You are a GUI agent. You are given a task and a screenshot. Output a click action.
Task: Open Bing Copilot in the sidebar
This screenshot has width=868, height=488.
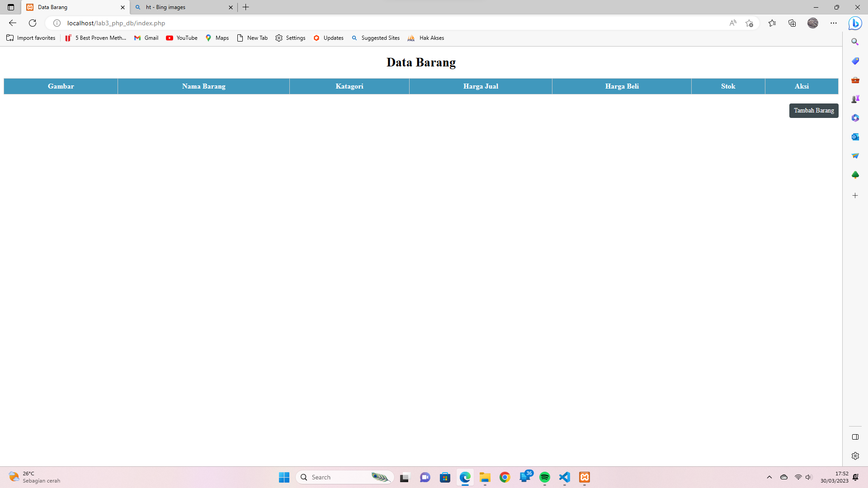tap(855, 23)
